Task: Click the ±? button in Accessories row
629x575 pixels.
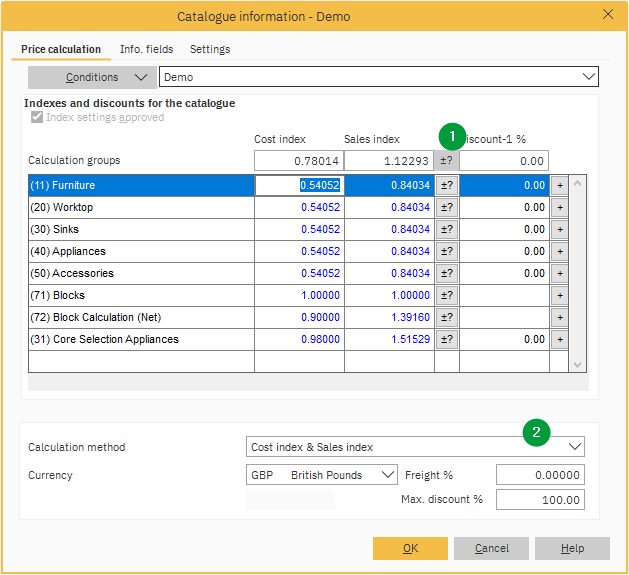Action: (x=446, y=273)
